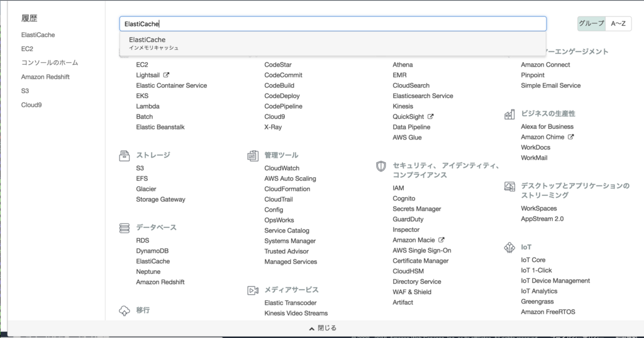Screen dimensions: 644x338
Task: Click the Database category icon
Action: click(124, 228)
